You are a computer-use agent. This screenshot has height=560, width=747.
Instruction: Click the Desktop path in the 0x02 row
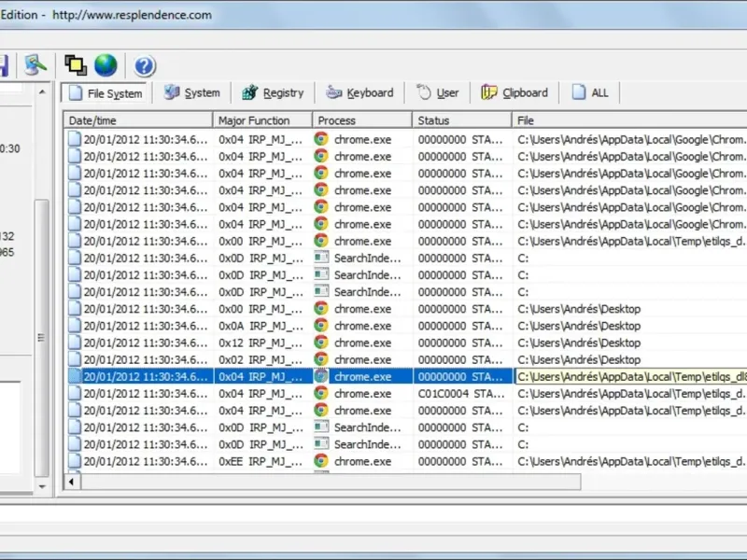(x=579, y=360)
